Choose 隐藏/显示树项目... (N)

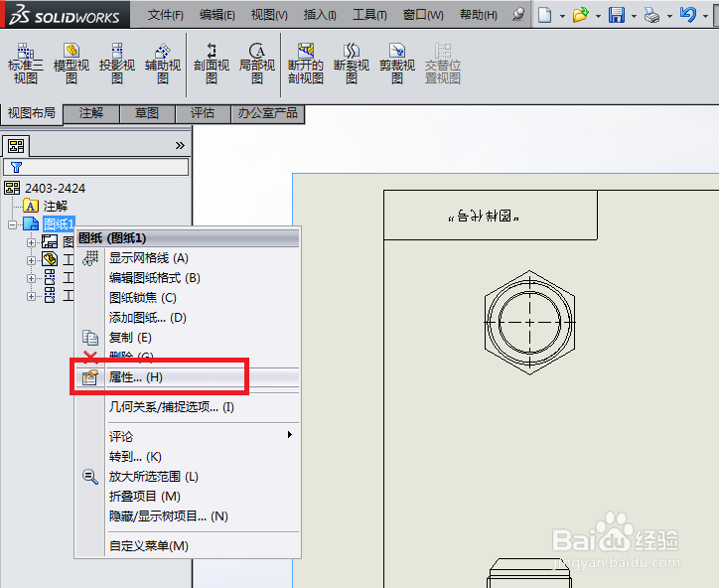click(188, 516)
